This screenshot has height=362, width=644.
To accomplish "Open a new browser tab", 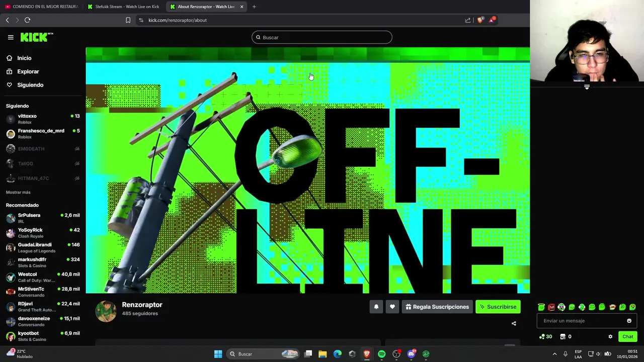I will (x=254, y=7).
